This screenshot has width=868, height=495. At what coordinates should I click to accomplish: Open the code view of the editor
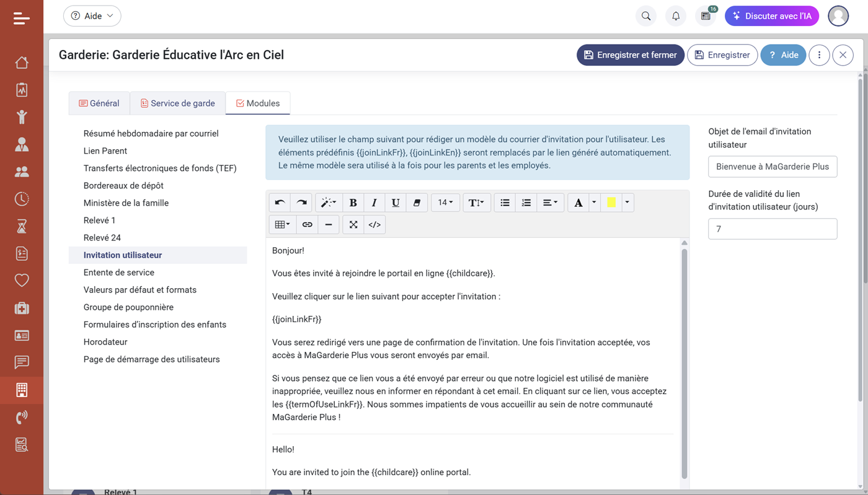click(374, 224)
